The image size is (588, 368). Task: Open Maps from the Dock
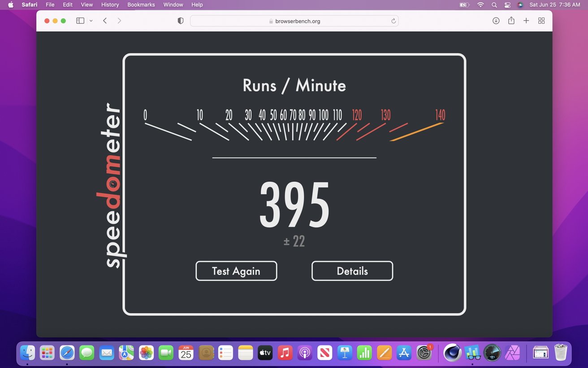(x=126, y=353)
